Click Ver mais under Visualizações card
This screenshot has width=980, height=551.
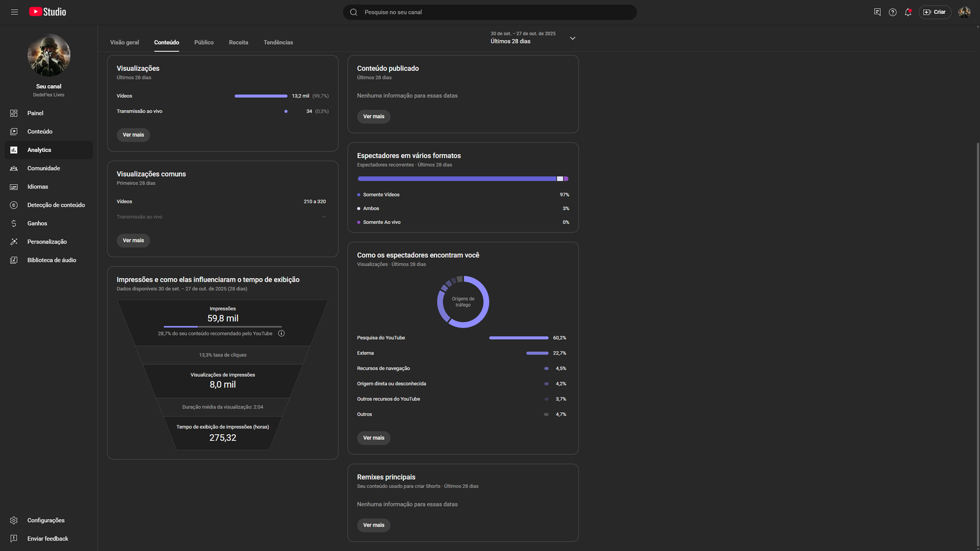pos(134,135)
